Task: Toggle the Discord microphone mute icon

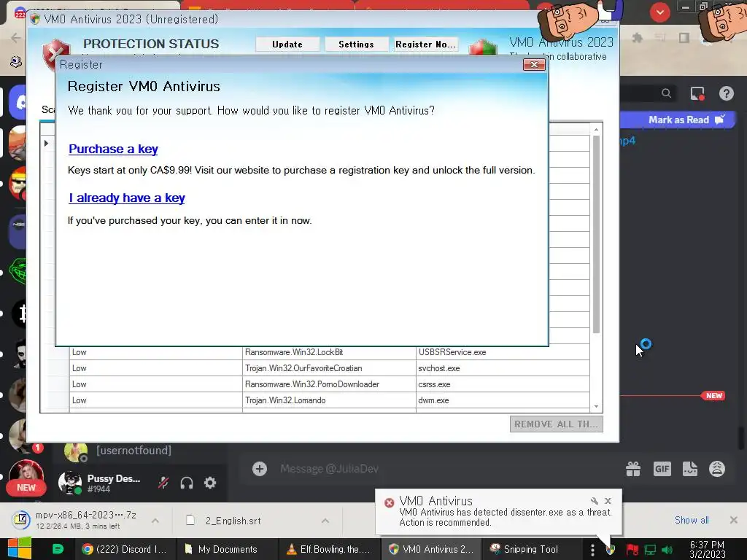Action: point(163,483)
